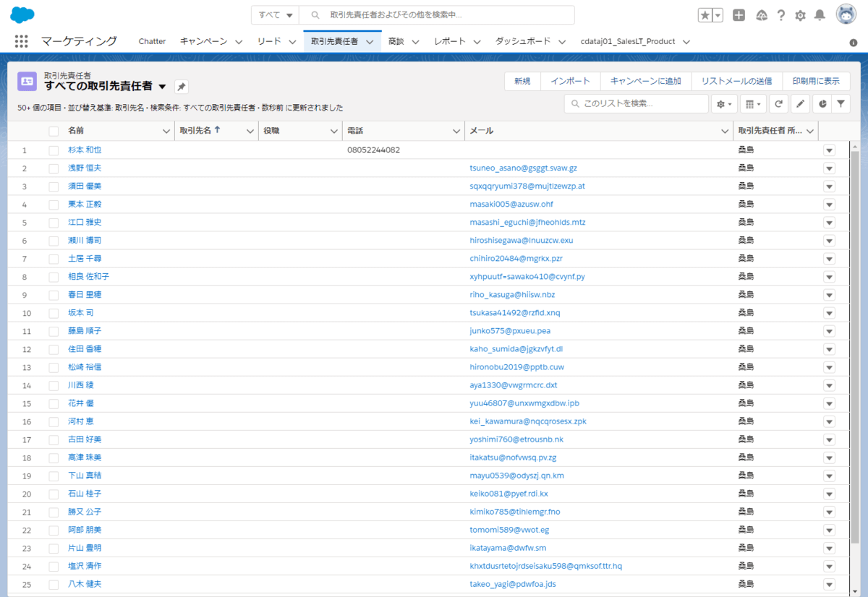Screen dimensions: 868x597
Task: Check the row for 坂本 司
Action: click(54, 313)
